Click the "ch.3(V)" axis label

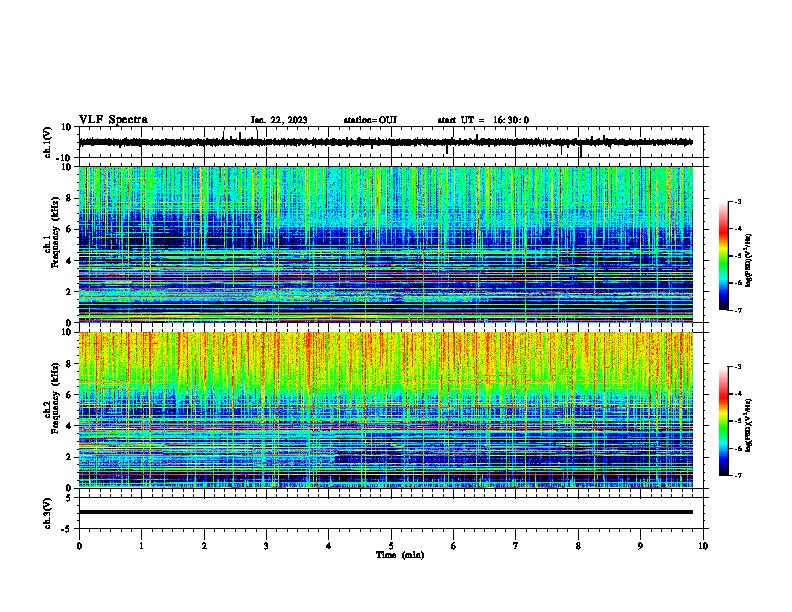pos(48,513)
